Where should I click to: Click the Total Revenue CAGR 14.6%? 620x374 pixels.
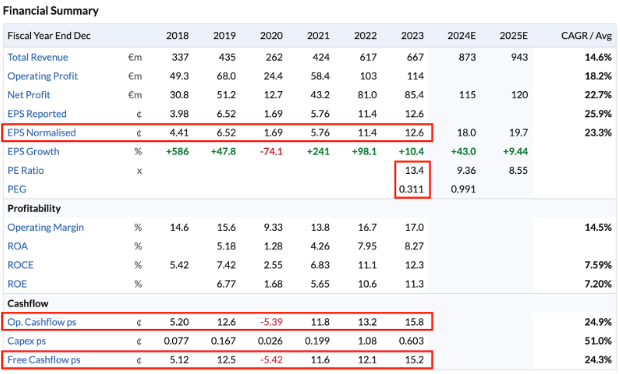(598, 57)
